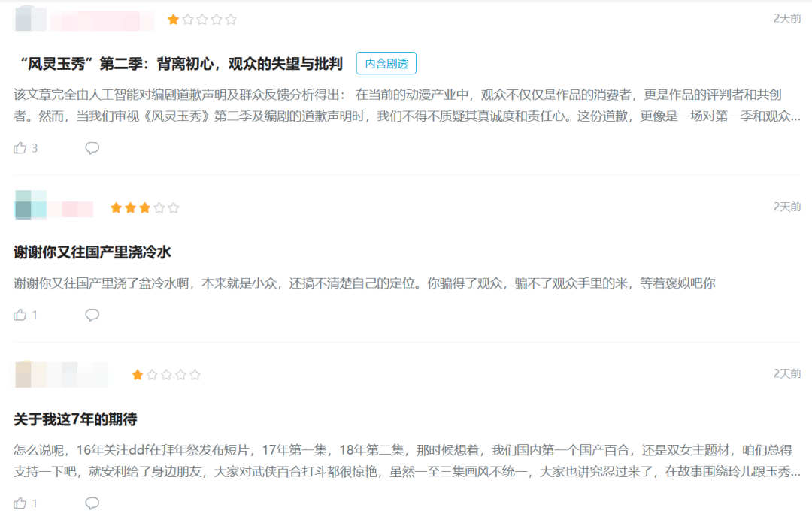The height and width of the screenshot is (526, 812).
Task: Like the 谢谢你又往国产里浇冷水 review
Action: click(20, 315)
